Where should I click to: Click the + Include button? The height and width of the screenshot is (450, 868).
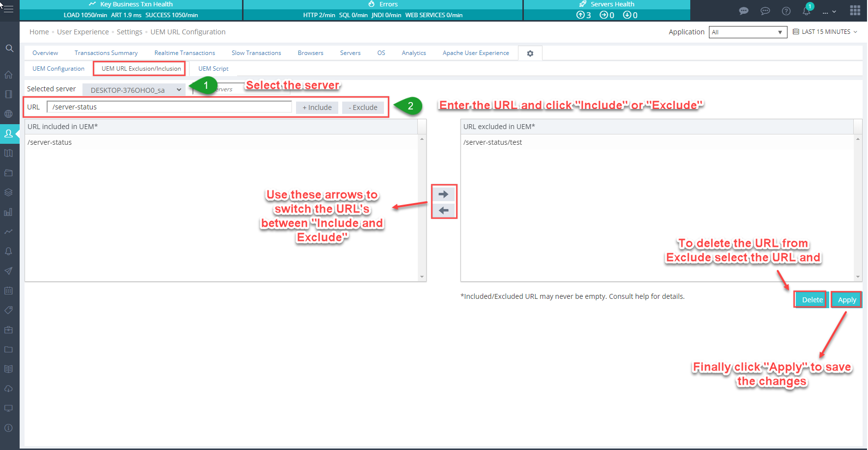pos(317,107)
